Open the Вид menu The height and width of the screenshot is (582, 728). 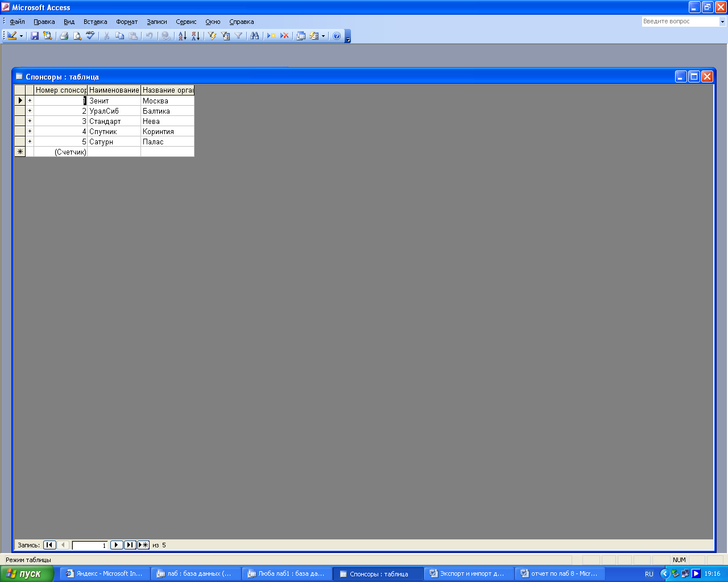[x=69, y=22]
